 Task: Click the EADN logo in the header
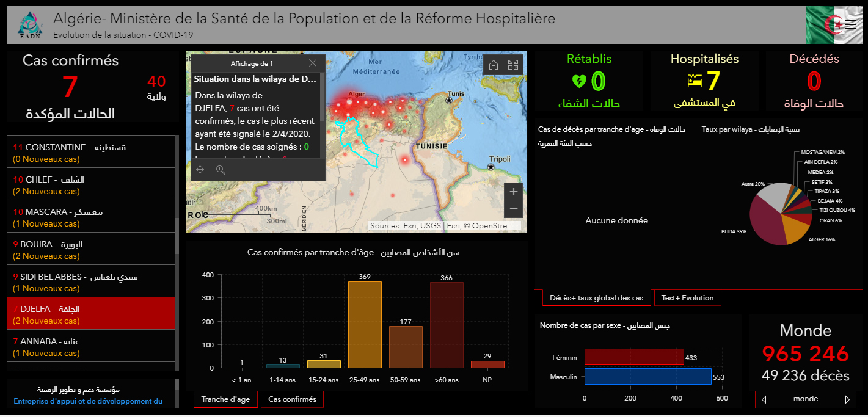pyautogui.click(x=30, y=25)
